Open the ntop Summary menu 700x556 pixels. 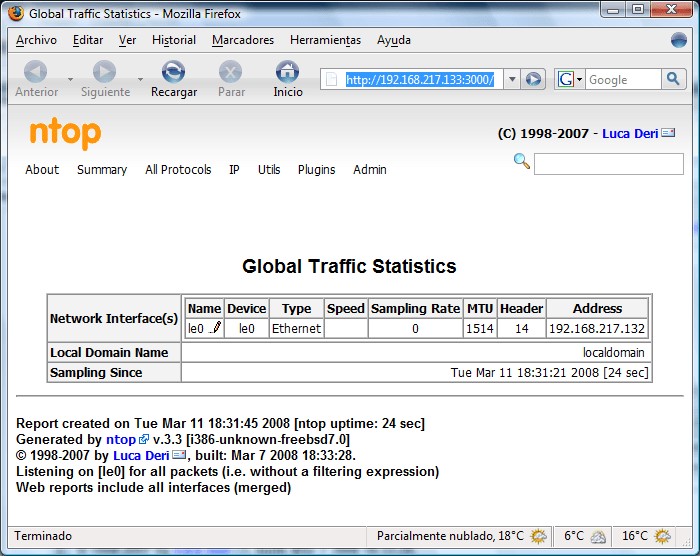[102, 170]
